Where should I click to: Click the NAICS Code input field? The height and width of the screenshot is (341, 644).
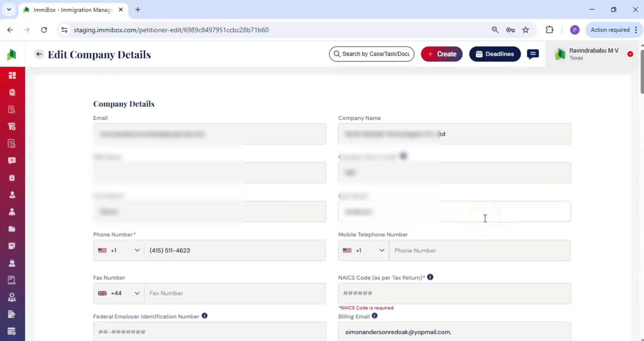point(454,293)
